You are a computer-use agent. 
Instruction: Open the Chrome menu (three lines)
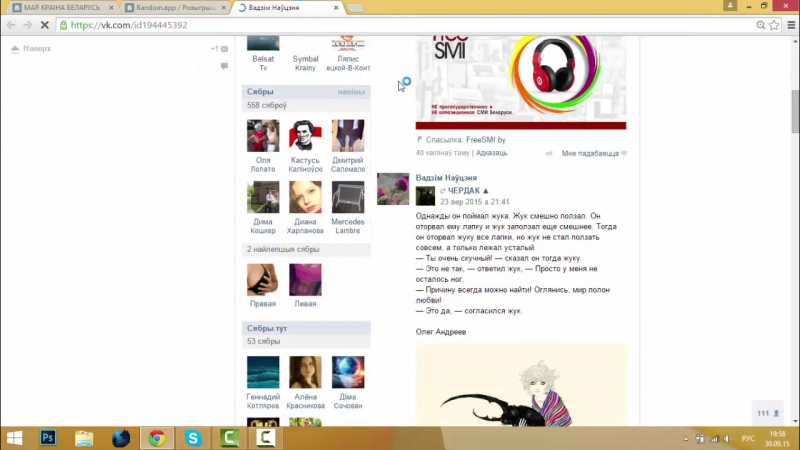tap(789, 25)
